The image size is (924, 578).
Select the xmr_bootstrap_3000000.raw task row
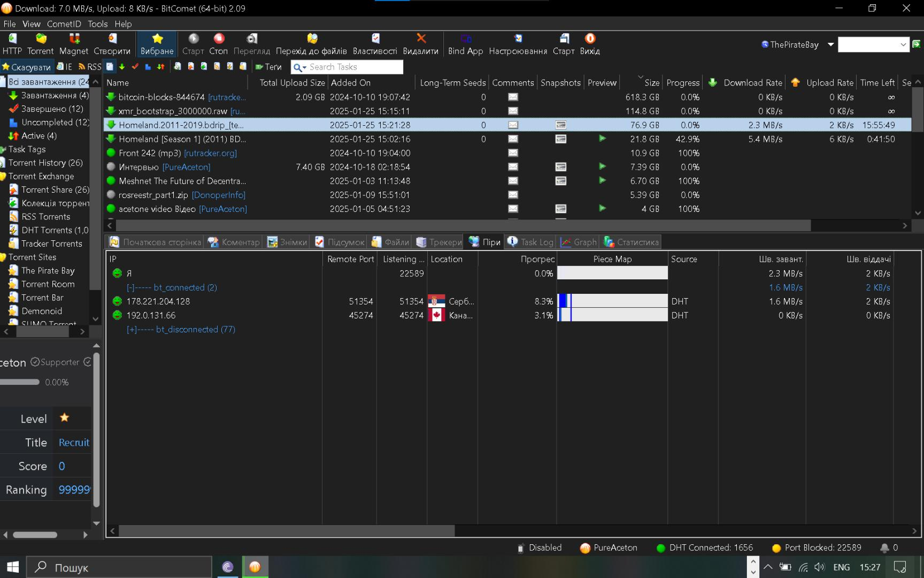[x=507, y=111]
